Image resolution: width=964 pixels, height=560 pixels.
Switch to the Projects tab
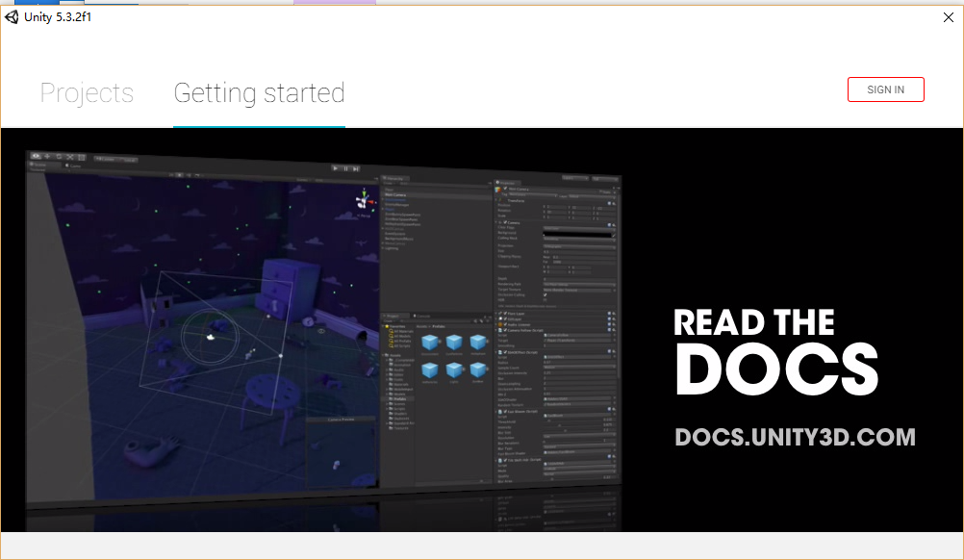(87, 93)
